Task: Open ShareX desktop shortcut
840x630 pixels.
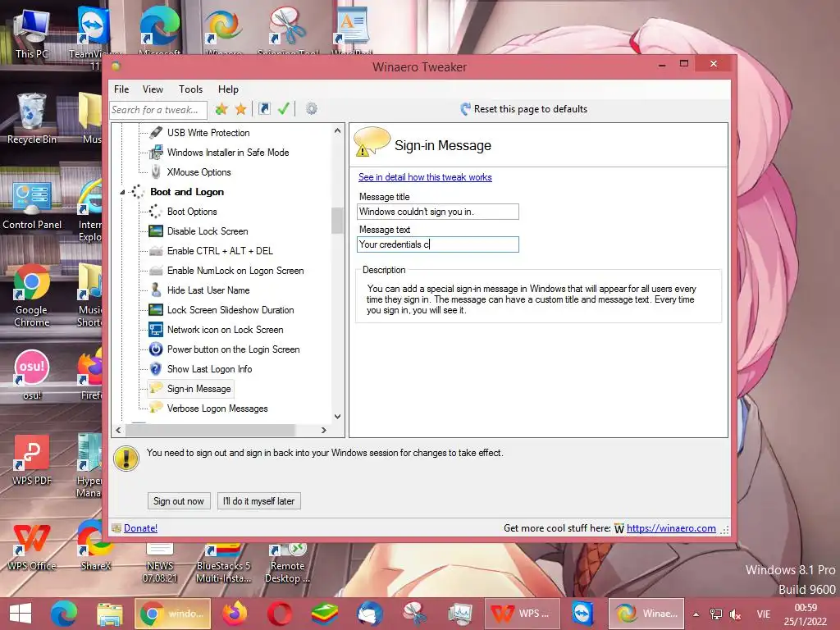Action: click(95, 546)
